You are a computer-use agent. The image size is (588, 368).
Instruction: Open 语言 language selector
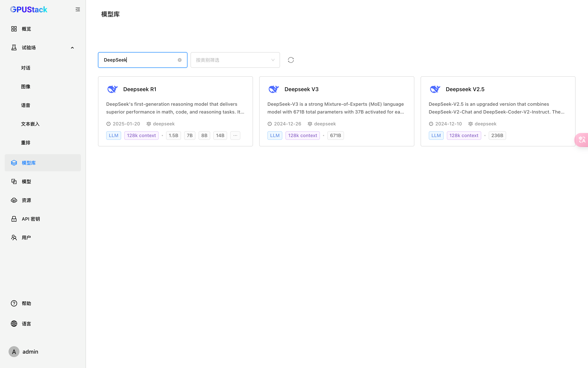43,324
